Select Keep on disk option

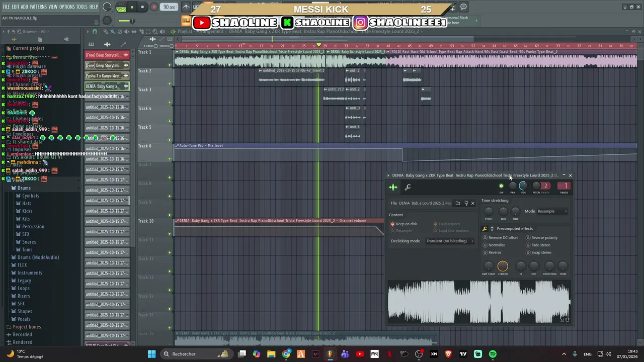tap(404, 224)
